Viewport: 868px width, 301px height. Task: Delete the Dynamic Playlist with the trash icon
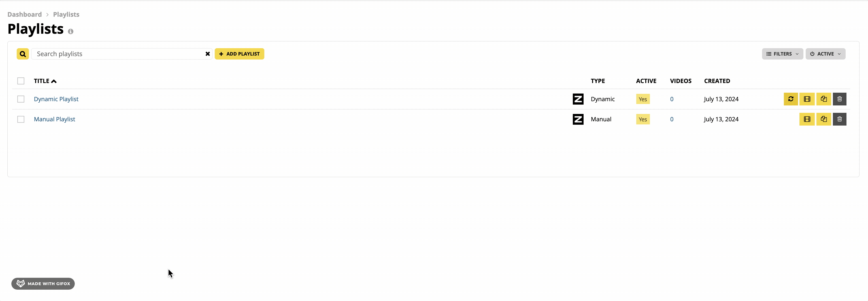[839, 99]
